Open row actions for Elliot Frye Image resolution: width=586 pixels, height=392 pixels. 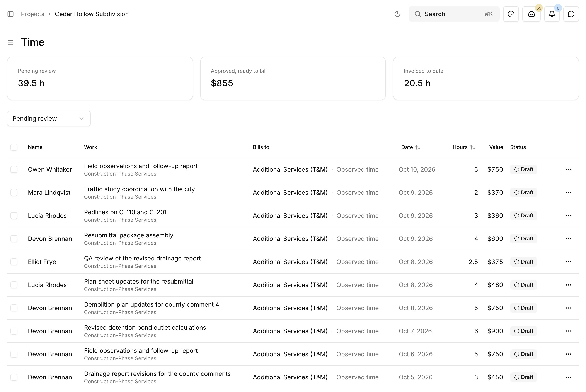point(569,262)
